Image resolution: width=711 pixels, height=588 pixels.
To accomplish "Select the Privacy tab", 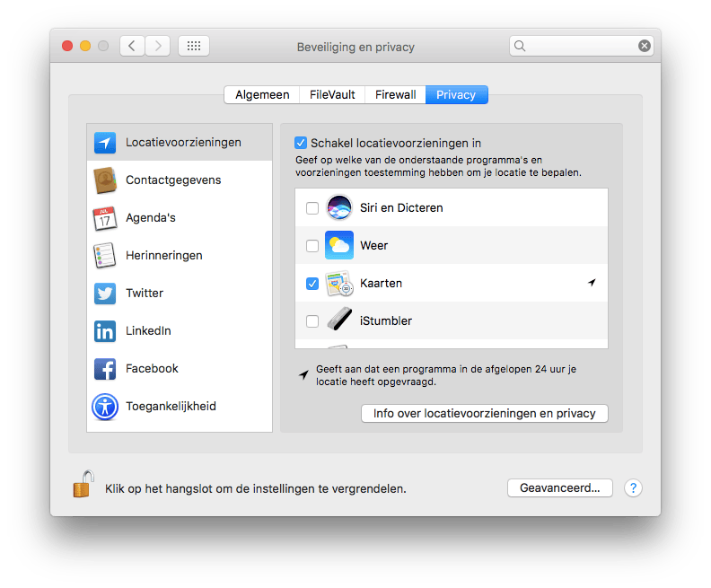I will point(457,95).
